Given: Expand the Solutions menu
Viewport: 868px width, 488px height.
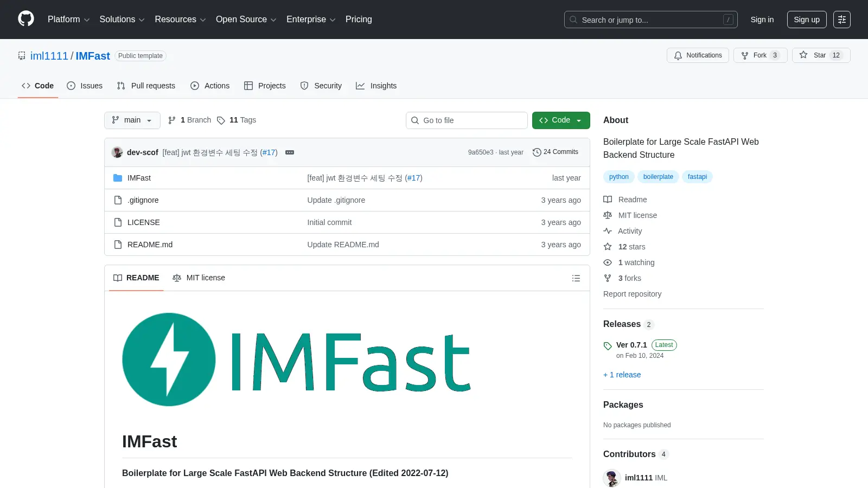Looking at the screenshot, I should click(x=122, y=20).
